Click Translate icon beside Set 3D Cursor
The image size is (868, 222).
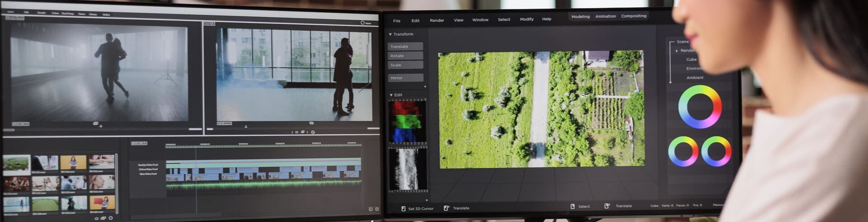(446, 208)
